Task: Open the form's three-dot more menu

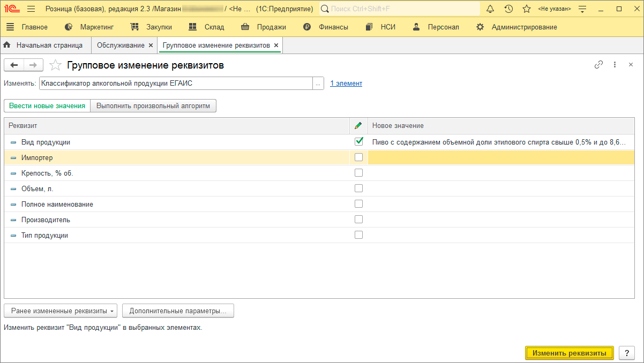Action: 615,65
